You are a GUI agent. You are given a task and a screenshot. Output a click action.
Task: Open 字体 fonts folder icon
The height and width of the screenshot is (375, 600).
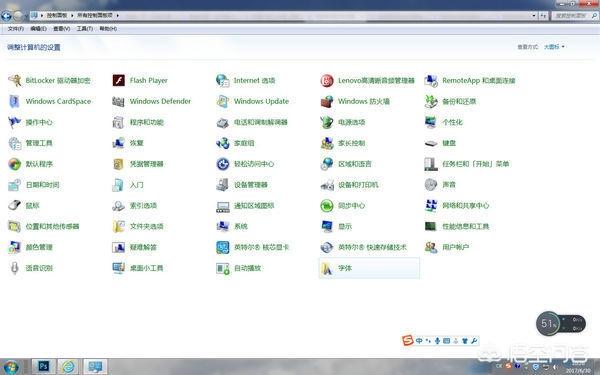click(x=327, y=268)
